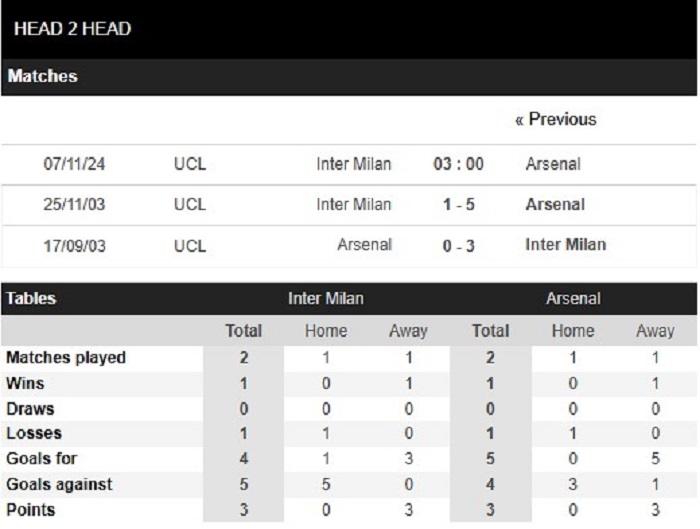
Task: Click the « Previous link
Action: pyautogui.click(x=555, y=120)
